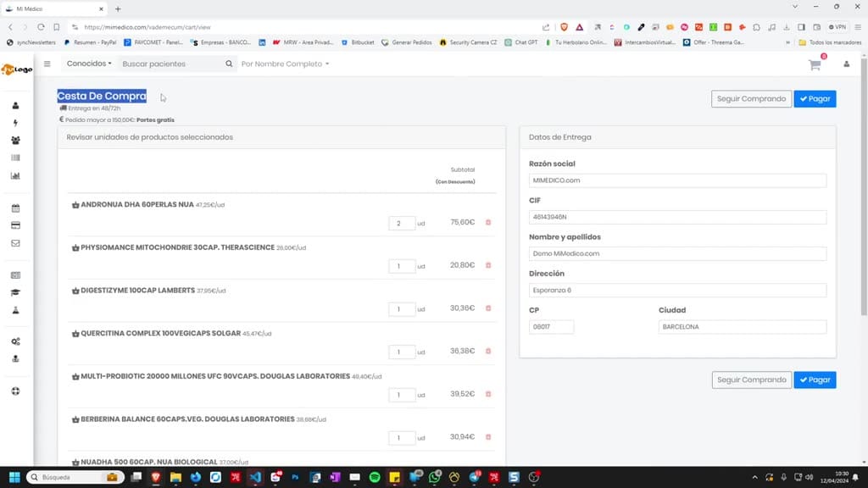Click the Cesta De Compra heading
Image resolution: width=868 pixels, height=488 pixels.
102,96
